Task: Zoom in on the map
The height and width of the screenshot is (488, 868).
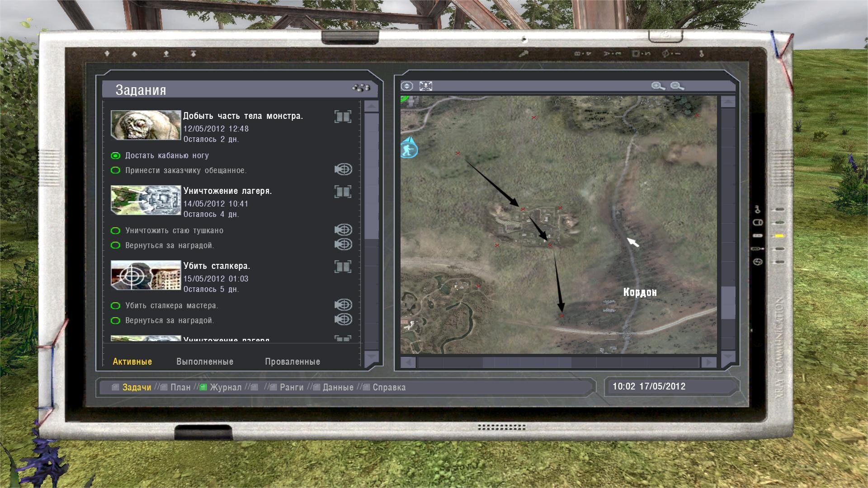Action: [658, 86]
